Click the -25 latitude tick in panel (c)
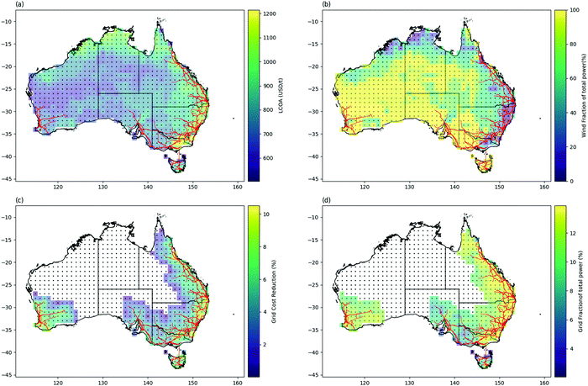The image size is (588, 386). click(8, 284)
